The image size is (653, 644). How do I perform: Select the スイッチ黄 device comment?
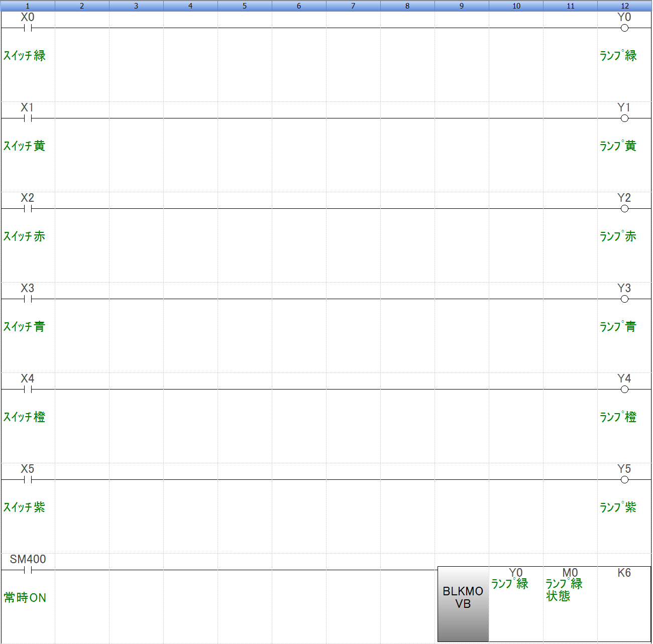click(25, 146)
